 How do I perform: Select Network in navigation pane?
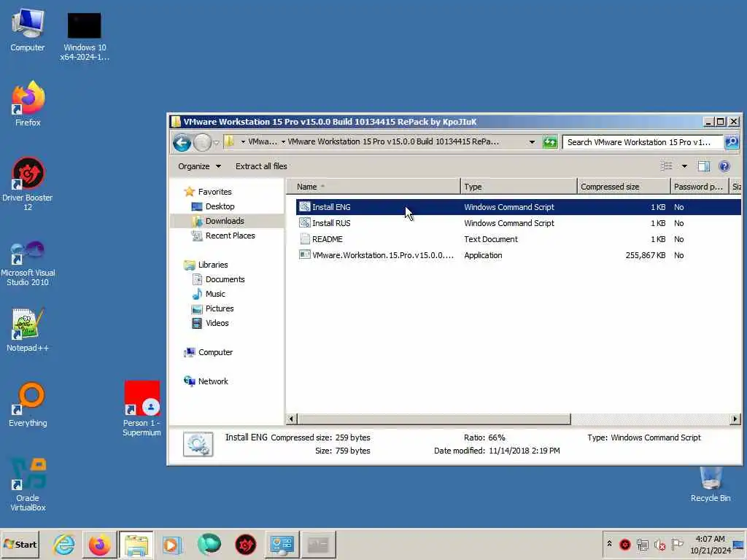tap(213, 381)
